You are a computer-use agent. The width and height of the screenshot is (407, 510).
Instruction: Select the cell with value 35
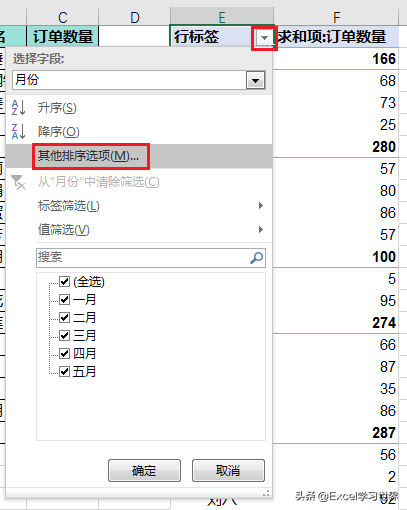[x=336, y=389]
